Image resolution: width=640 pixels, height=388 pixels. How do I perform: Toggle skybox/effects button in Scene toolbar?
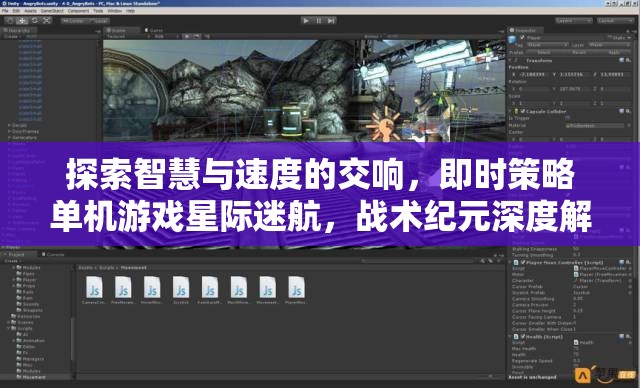tap(197, 36)
